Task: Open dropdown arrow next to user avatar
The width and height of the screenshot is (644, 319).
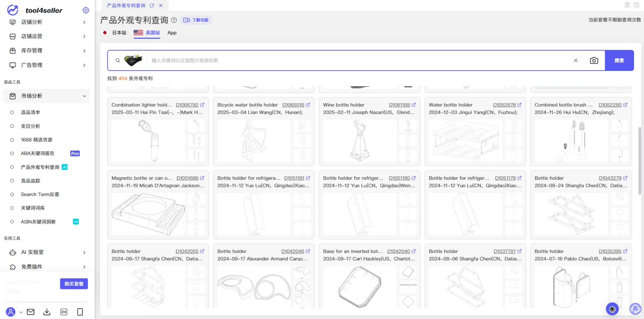Action: tap(21, 312)
